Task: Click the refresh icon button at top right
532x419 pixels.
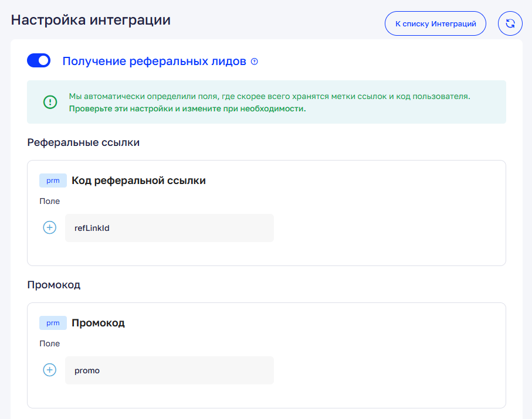Action: tap(510, 24)
